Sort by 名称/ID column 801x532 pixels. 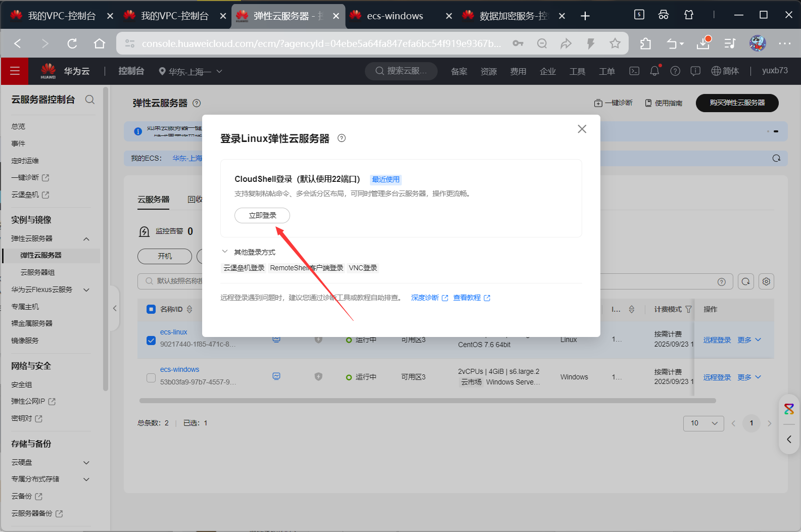(190, 309)
